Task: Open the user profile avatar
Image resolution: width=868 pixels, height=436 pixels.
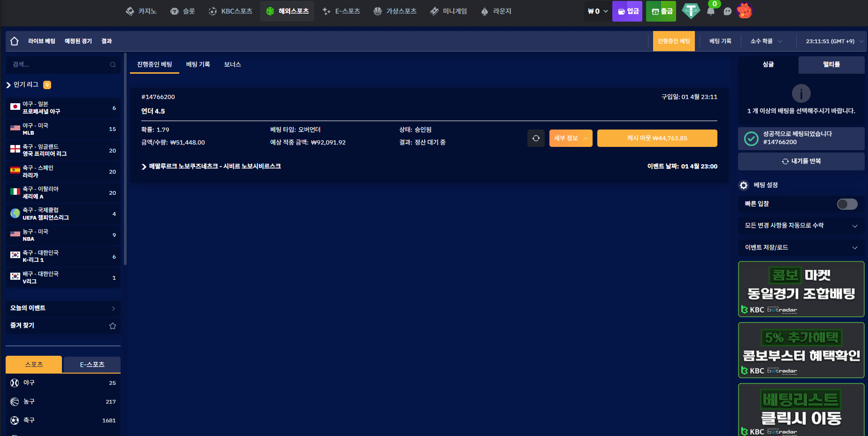Action: (x=745, y=11)
